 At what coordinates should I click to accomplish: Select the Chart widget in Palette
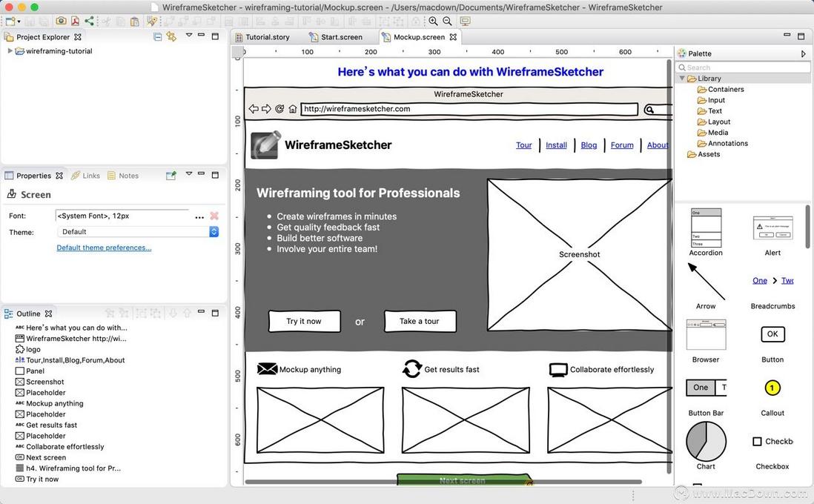pyautogui.click(x=706, y=445)
